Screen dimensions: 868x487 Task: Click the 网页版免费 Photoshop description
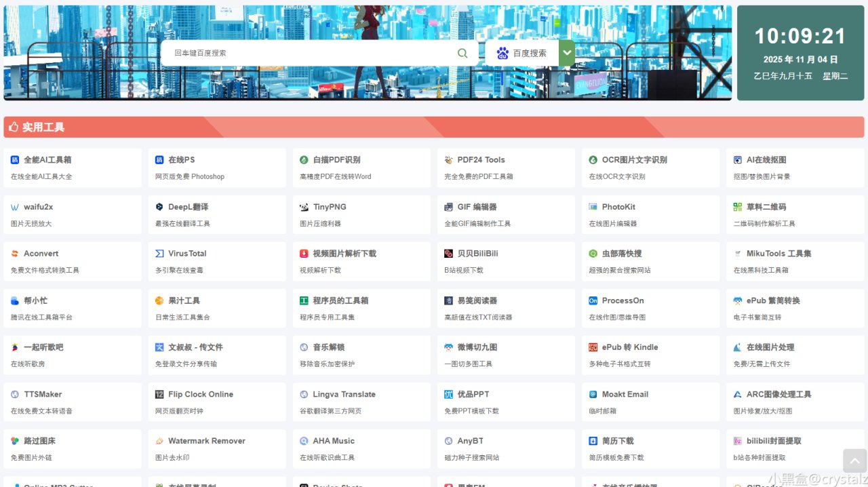point(190,176)
